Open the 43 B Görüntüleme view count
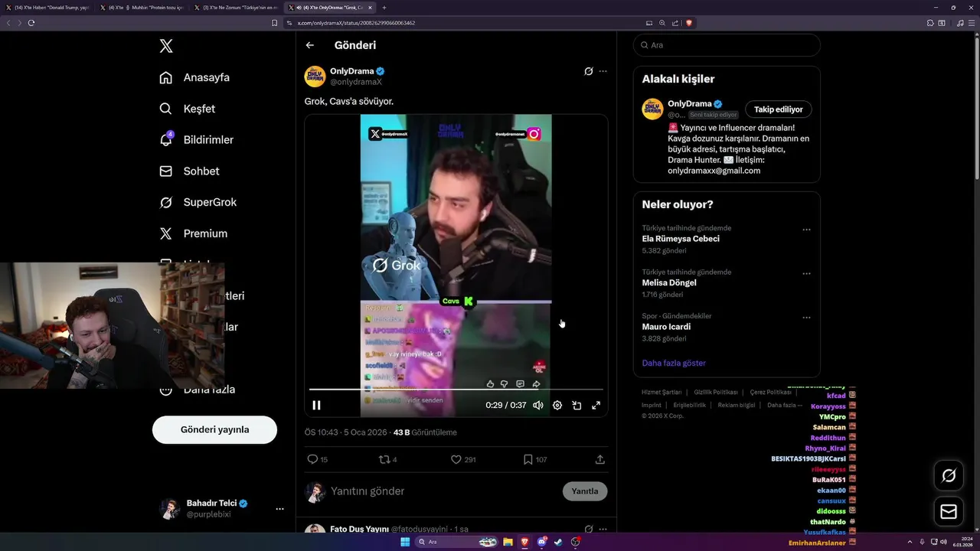This screenshot has width=980, height=551. (x=425, y=432)
